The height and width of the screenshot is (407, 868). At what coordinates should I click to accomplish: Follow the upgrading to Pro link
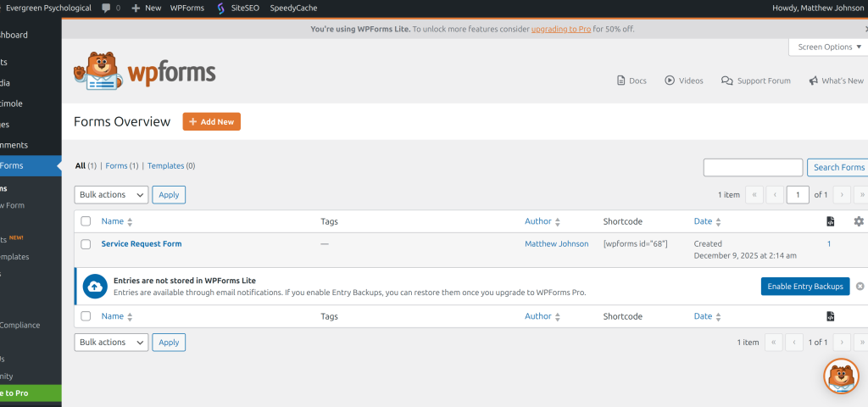click(x=561, y=29)
